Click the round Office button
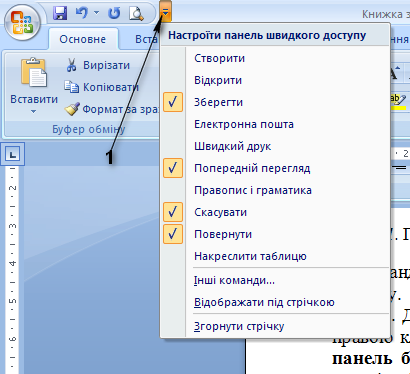Viewport: 410px width, 374px height. [x=22, y=22]
